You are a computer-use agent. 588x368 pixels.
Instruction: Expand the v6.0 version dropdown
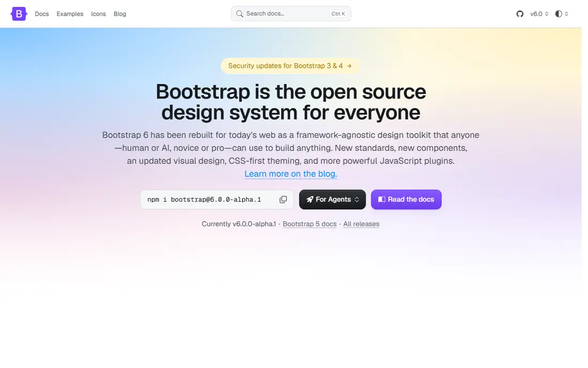[x=539, y=14]
